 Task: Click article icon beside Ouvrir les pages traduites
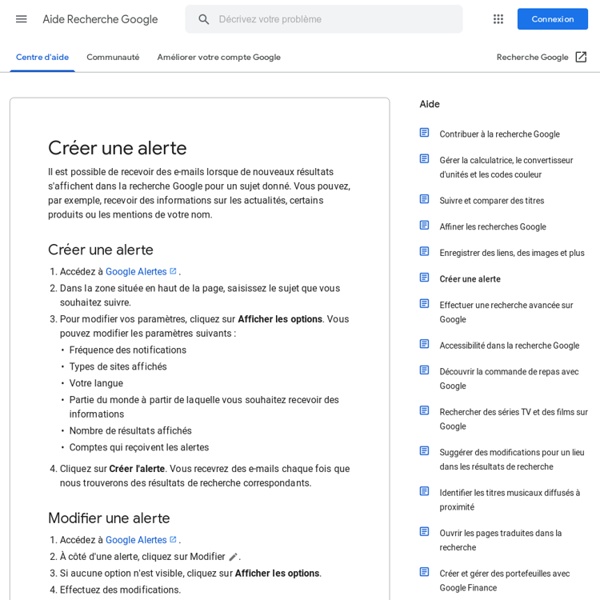(424, 532)
